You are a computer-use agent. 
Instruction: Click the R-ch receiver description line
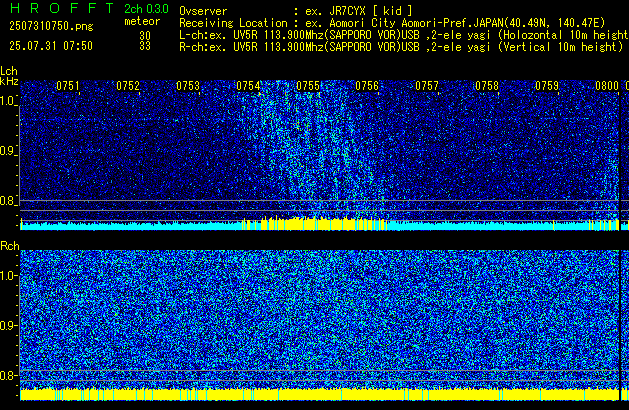[401, 47]
